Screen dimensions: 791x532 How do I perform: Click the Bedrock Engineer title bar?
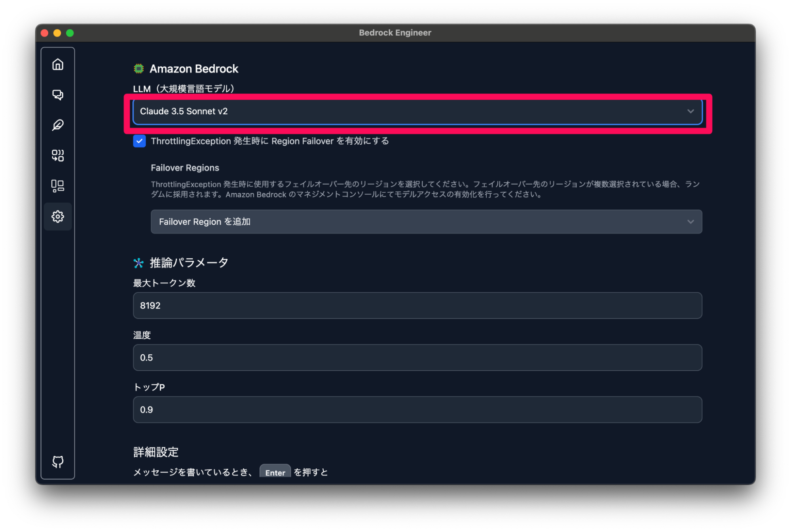tap(395, 32)
